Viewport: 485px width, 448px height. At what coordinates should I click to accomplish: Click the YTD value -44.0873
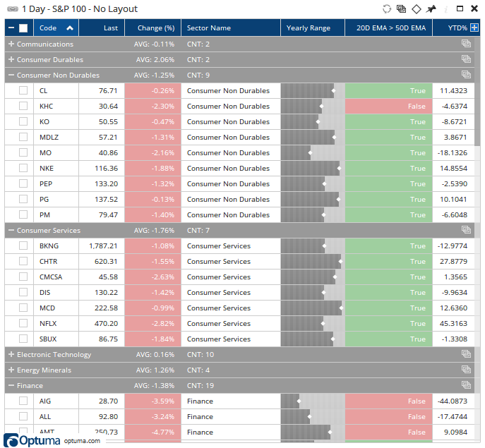(453, 401)
